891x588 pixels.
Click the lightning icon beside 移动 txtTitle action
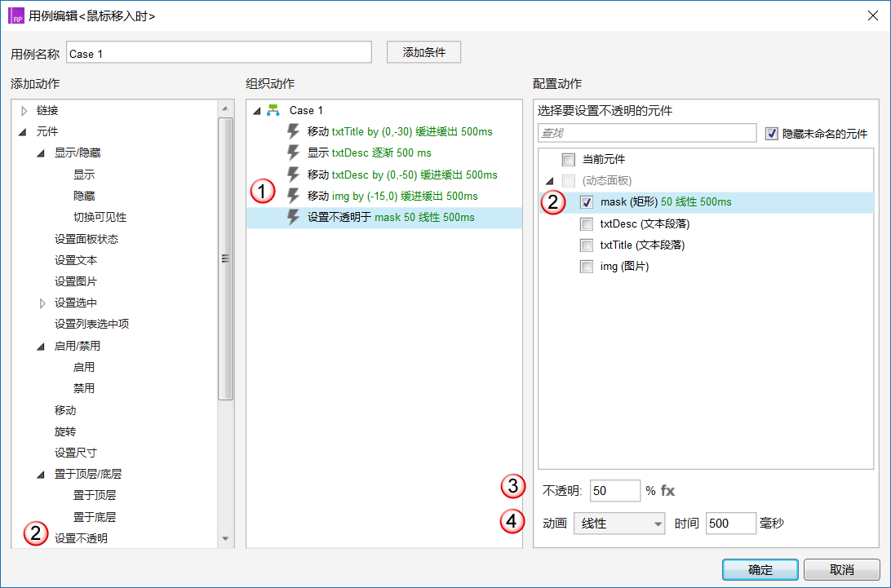pyautogui.click(x=293, y=131)
